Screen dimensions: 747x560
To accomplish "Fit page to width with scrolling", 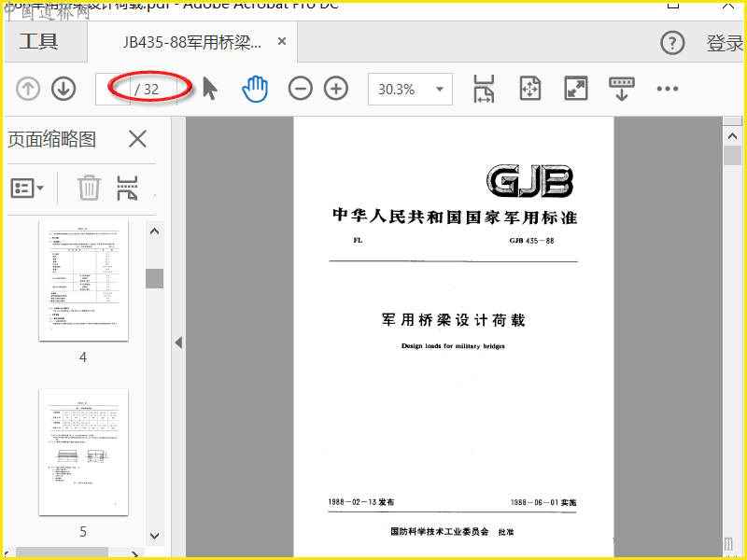I will [x=484, y=89].
